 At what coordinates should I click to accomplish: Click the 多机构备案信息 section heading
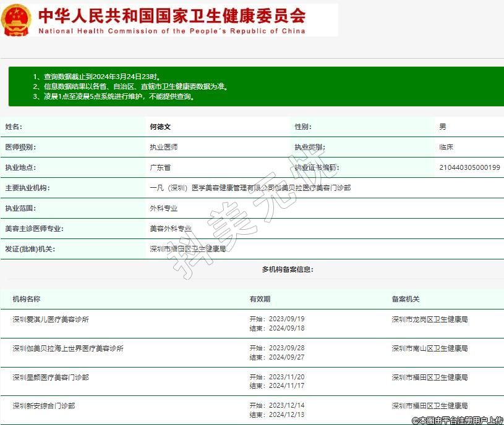click(x=288, y=269)
